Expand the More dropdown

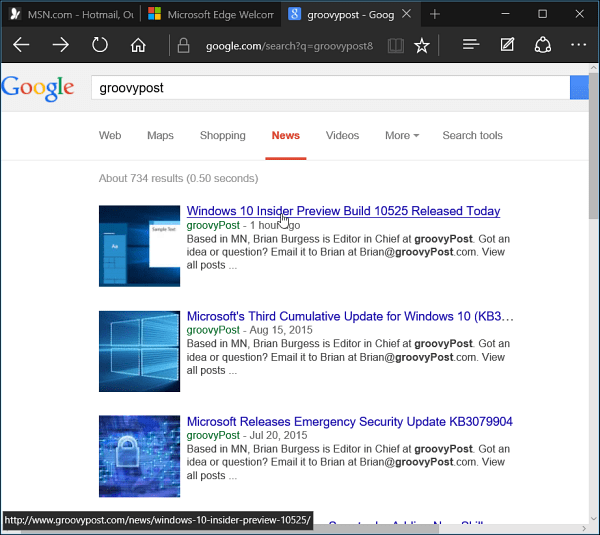[402, 135]
